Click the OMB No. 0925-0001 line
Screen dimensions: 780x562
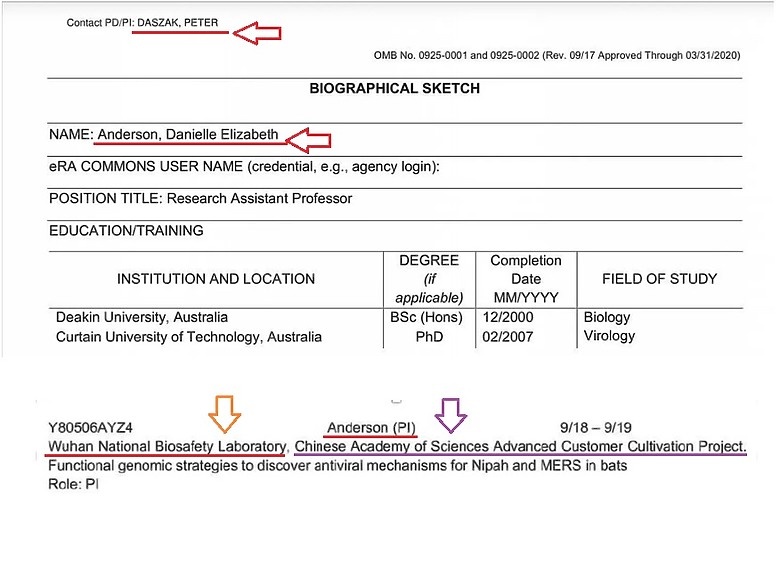point(557,56)
